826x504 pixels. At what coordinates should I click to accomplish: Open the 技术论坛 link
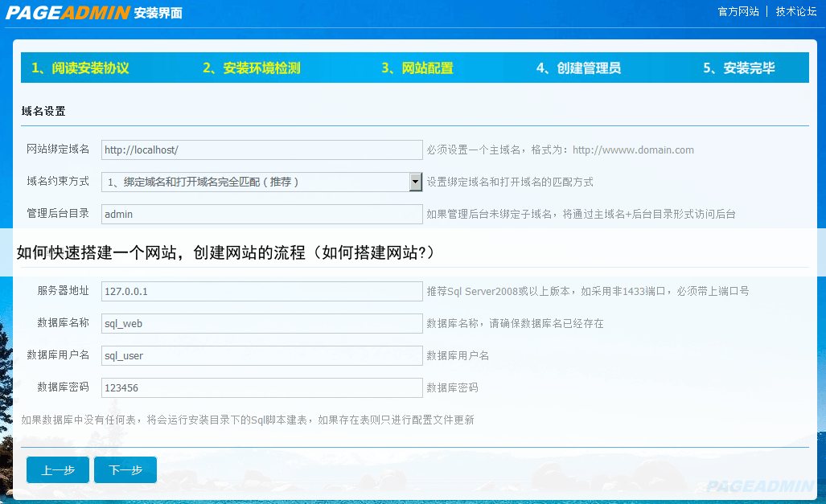pyautogui.click(x=796, y=12)
